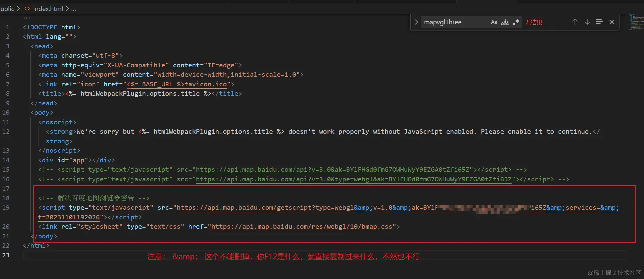This screenshot has height=279, width=644.
Task: Click the X-UA-Compatible meta line
Action: (x=140, y=65)
